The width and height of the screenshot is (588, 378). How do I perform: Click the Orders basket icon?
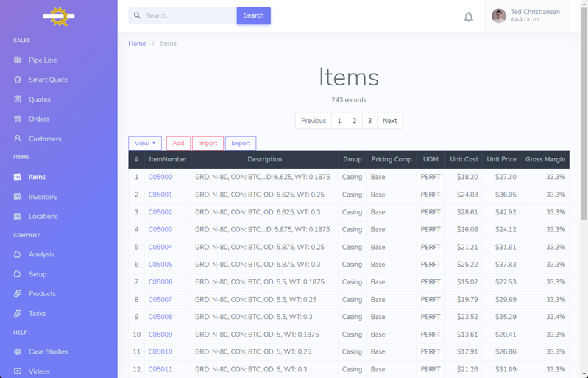click(18, 119)
